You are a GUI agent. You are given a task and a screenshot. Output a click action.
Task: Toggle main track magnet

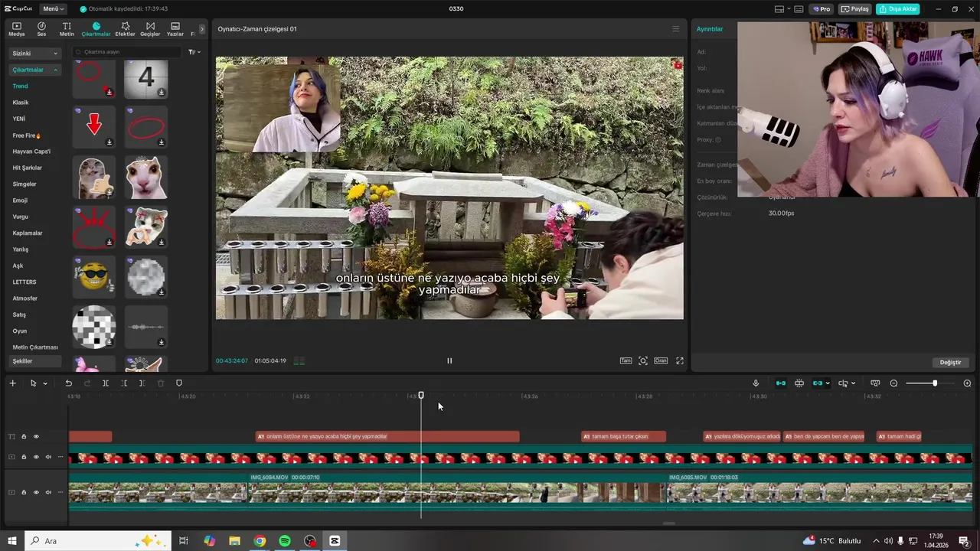click(x=781, y=383)
